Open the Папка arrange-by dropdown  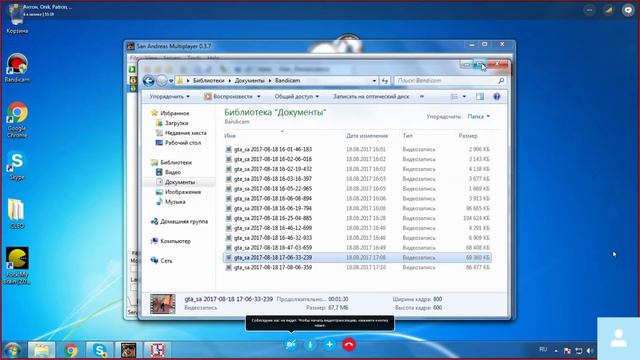[478, 117]
